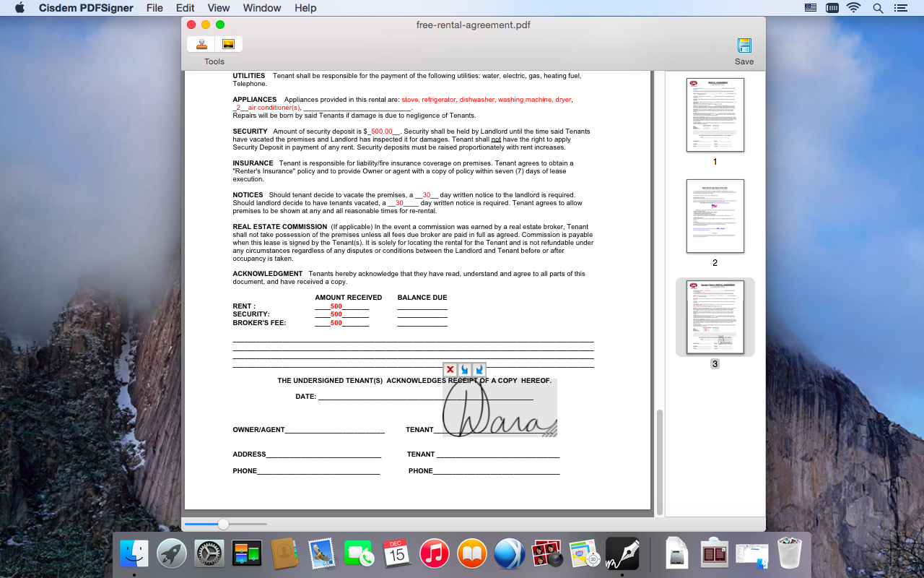
Task: Launch iBooks from the Dock
Action: tap(472, 554)
